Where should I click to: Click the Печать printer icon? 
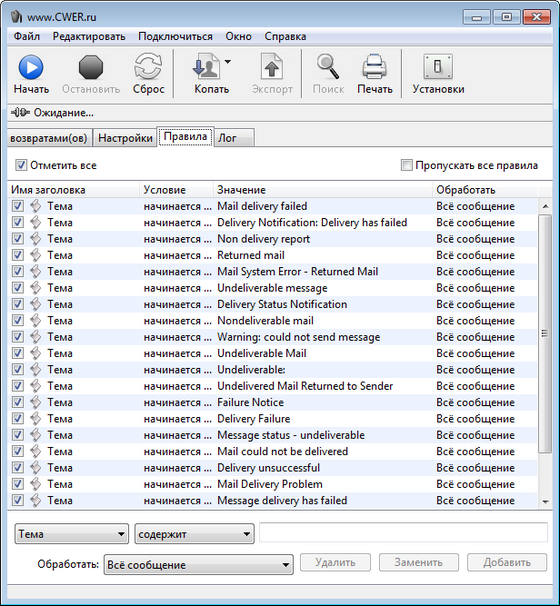click(x=374, y=67)
